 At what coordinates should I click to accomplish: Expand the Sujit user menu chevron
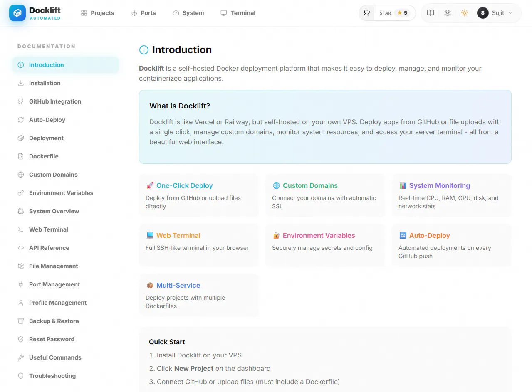pyautogui.click(x=510, y=13)
